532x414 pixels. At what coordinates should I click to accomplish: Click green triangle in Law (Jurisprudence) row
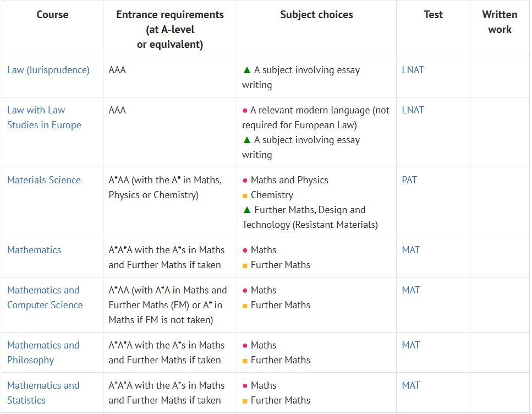click(x=247, y=70)
